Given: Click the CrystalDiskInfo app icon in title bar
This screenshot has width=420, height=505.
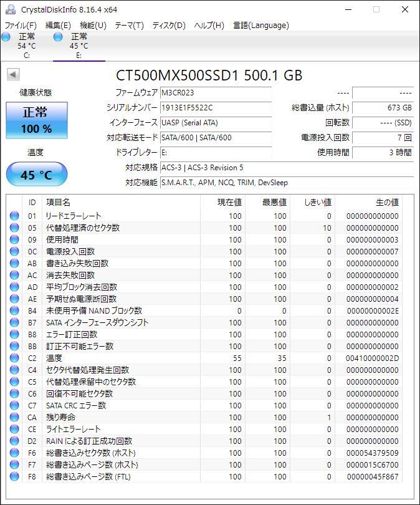Looking at the screenshot, I should point(11,9).
